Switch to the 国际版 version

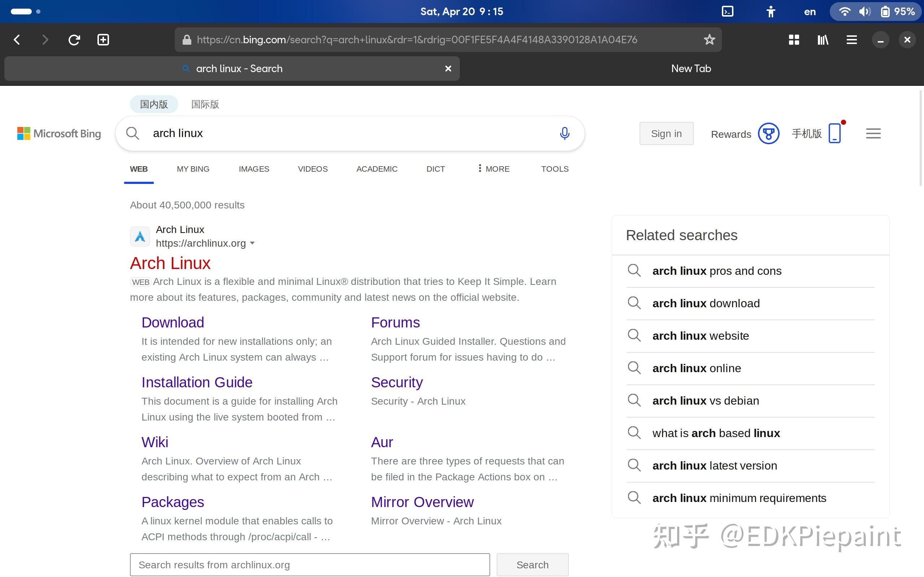[x=205, y=104]
